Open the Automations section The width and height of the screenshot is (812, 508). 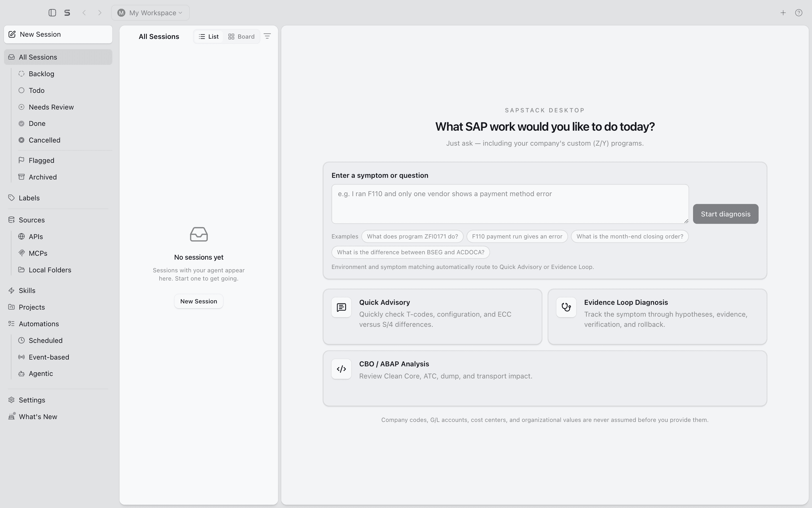(58, 323)
